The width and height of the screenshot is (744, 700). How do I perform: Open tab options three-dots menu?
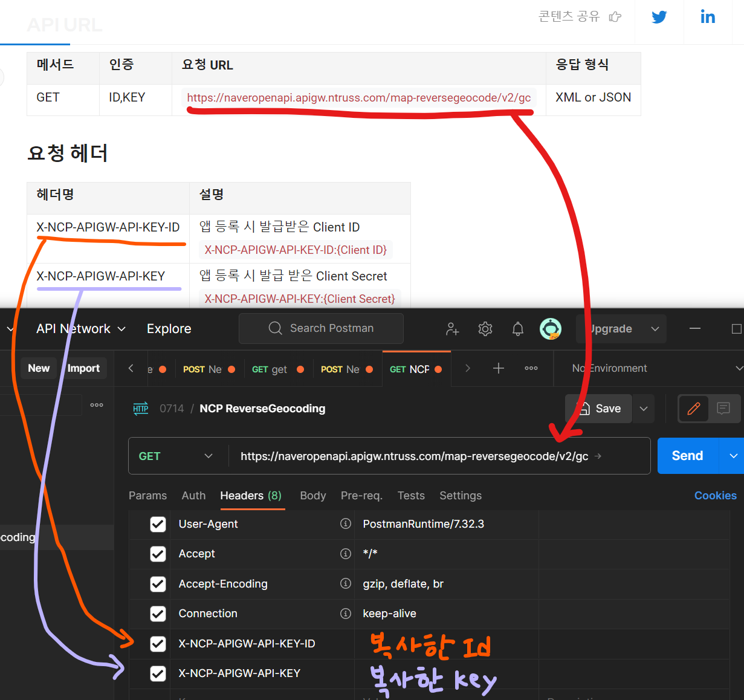click(531, 368)
